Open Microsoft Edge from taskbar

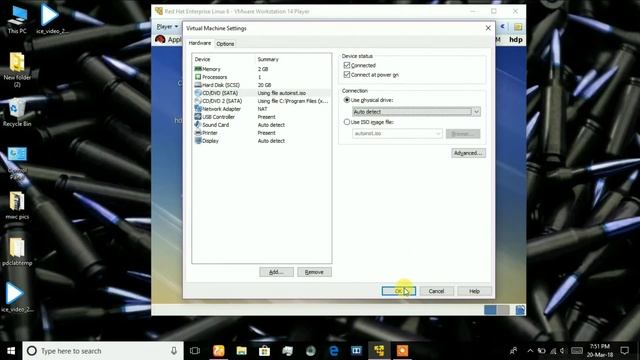coord(333,351)
